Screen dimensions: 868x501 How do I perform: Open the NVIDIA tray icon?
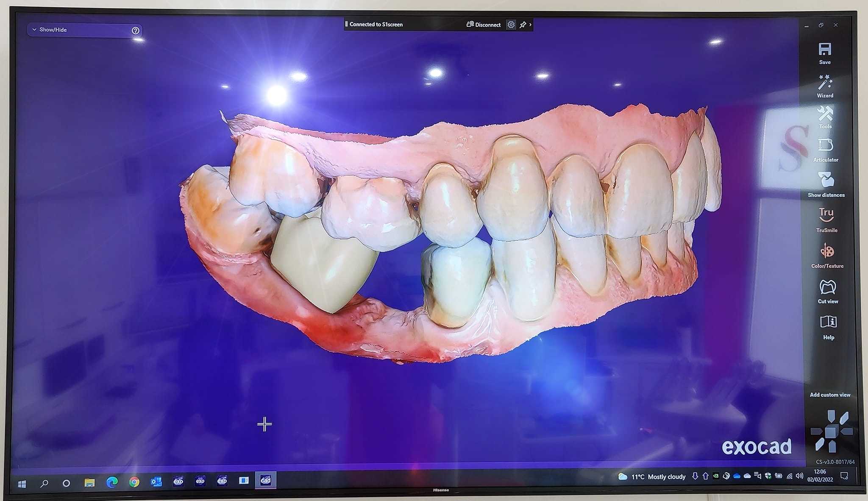pyautogui.click(x=715, y=476)
